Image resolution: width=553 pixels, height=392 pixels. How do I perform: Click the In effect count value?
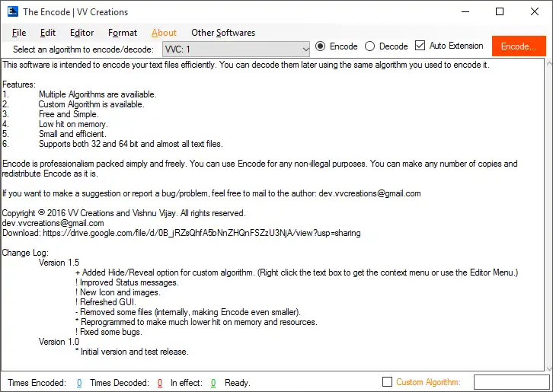[x=213, y=383]
